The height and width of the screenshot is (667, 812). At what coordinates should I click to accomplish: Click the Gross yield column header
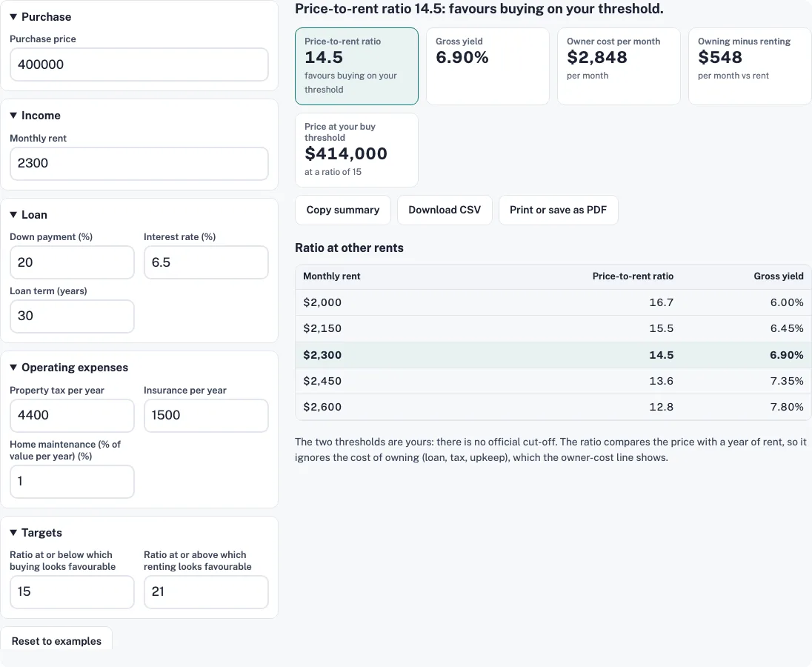[x=779, y=276]
